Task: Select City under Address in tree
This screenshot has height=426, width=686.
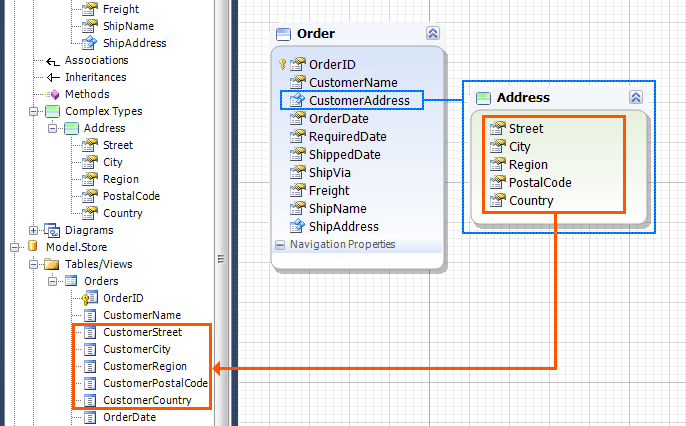Action: pyautogui.click(x=112, y=163)
